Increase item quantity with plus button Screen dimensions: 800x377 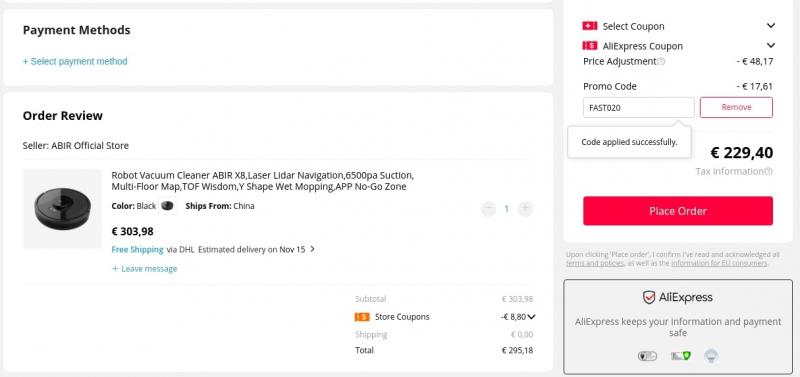[525, 208]
